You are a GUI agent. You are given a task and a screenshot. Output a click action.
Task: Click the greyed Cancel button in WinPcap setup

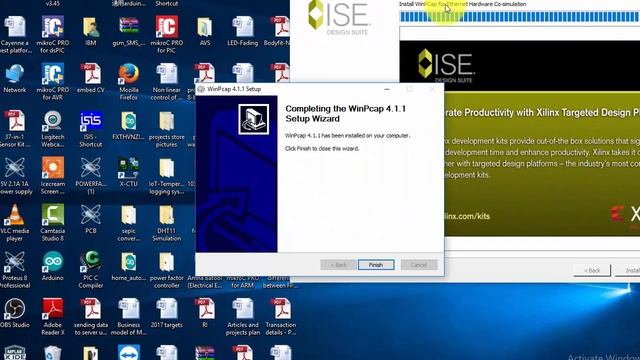click(x=419, y=265)
